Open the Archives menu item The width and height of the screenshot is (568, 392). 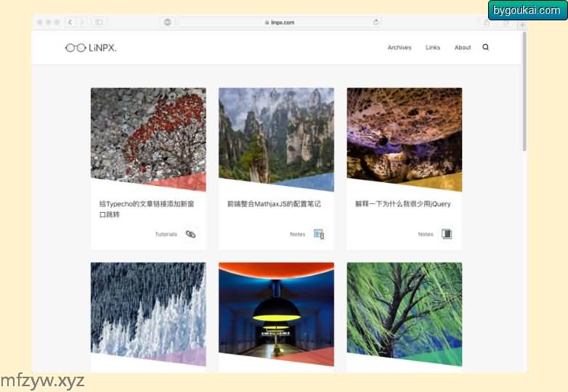click(399, 48)
